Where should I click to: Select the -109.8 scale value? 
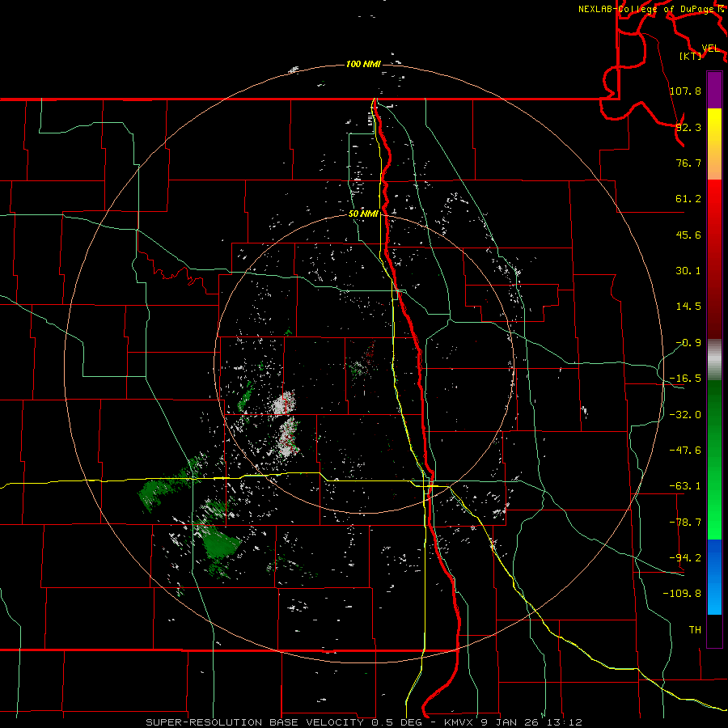click(682, 594)
